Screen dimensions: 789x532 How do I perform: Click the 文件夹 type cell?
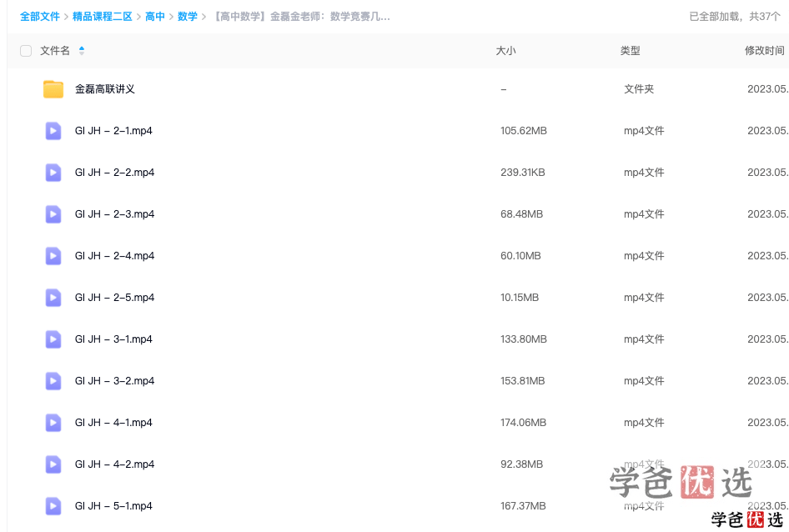tap(639, 89)
